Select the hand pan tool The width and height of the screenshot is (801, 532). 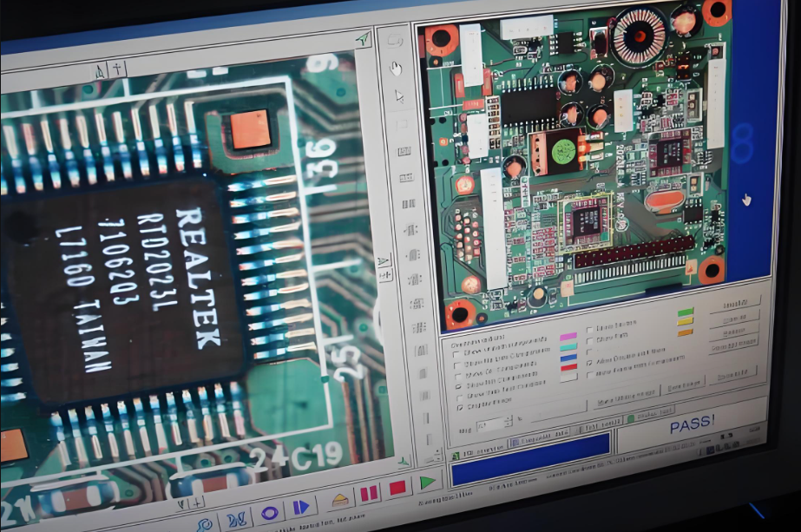(x=396, y=68)
